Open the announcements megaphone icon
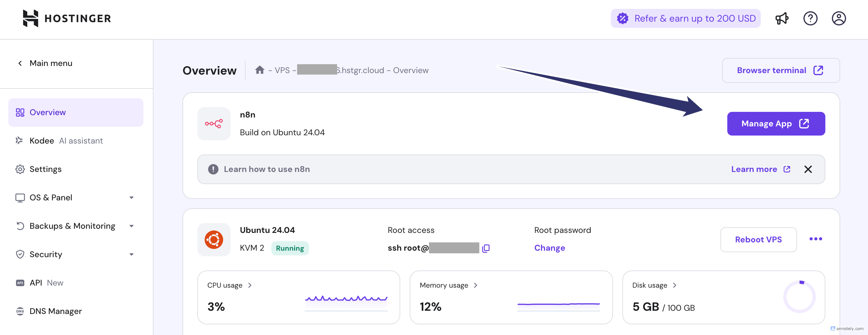Viewport: 868px width, 335px height. pos(782,18)
